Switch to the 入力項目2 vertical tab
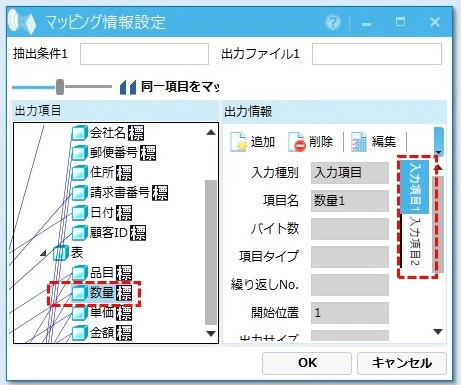The image size is (461, 385). click(x=414, y=241)
